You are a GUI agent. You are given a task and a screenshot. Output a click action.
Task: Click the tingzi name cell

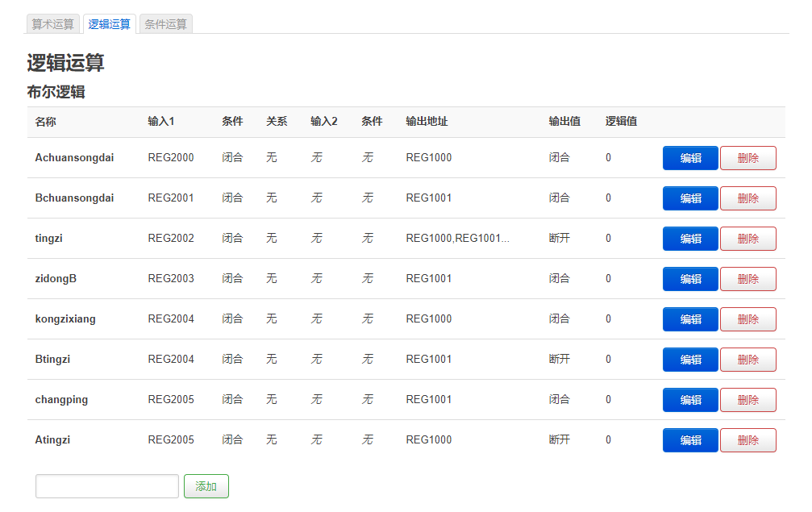[x=48, y=238]
